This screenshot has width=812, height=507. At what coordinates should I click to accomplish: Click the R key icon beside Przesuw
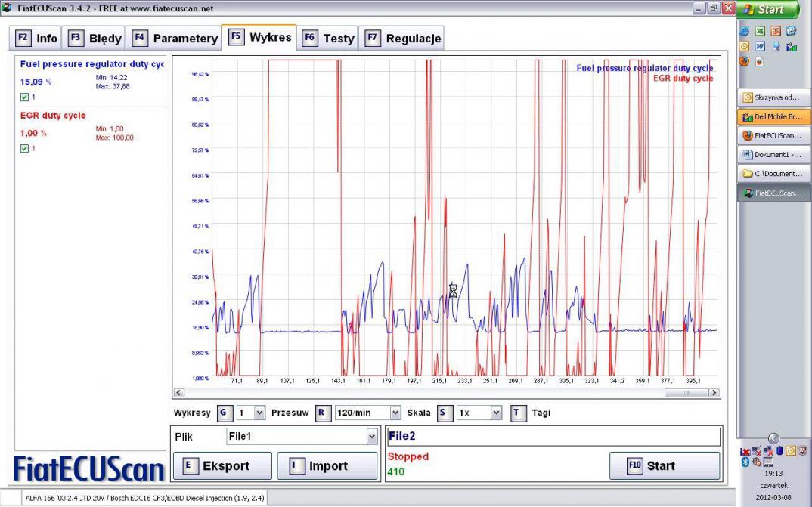coord(321,413)
